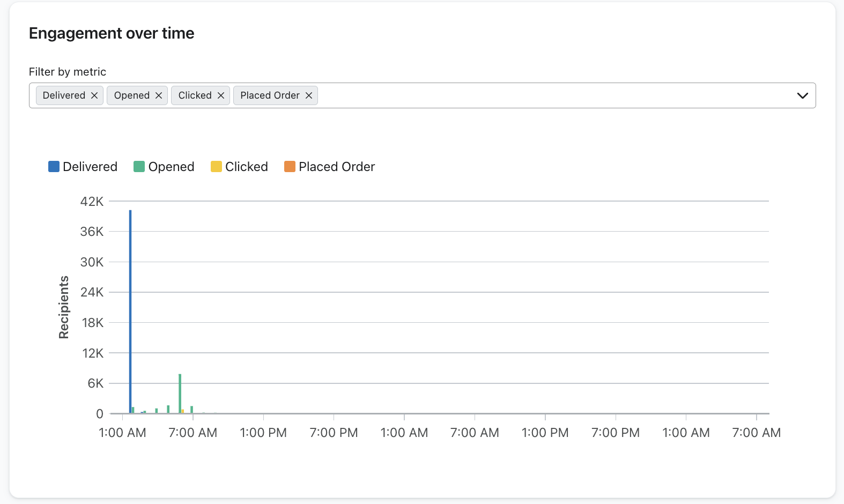Expand the metric filter dropdown arrow
The height and width of the screenshot is (504, 844).
802,95
